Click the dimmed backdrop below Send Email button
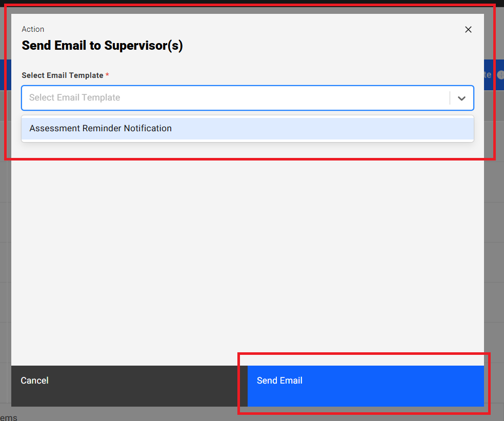Viewport: 504px width, 421px height. pyautogui.click(x=359, y=414)
